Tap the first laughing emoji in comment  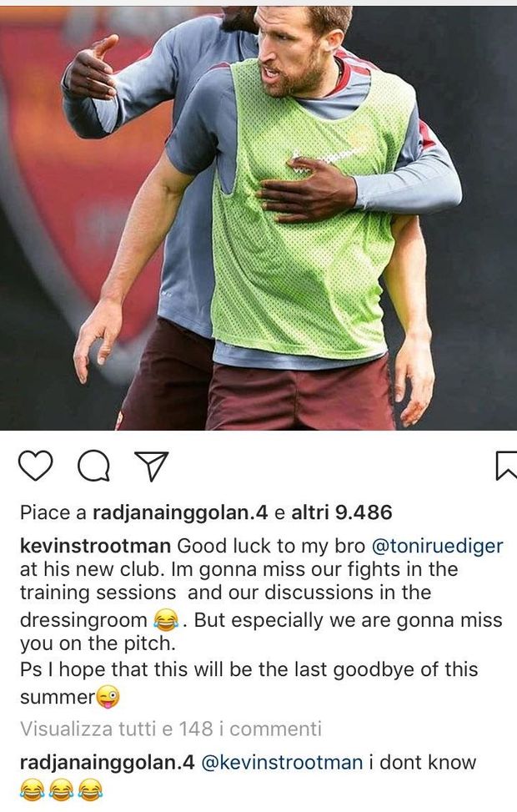coord(32,791)
